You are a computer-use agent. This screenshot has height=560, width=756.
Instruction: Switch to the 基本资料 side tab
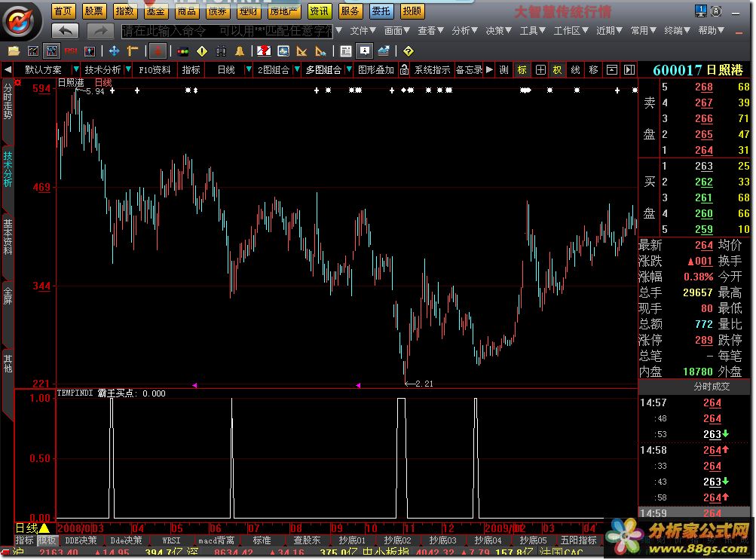8,237
